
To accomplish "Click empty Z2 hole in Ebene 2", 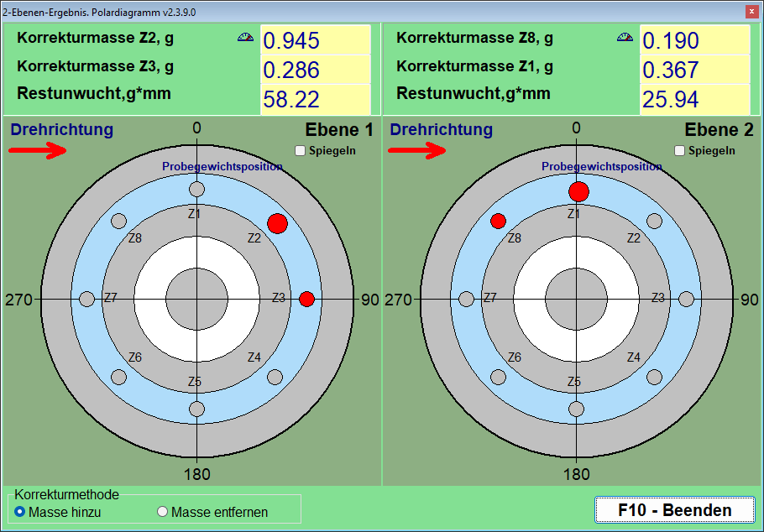I will pos(654,222).
